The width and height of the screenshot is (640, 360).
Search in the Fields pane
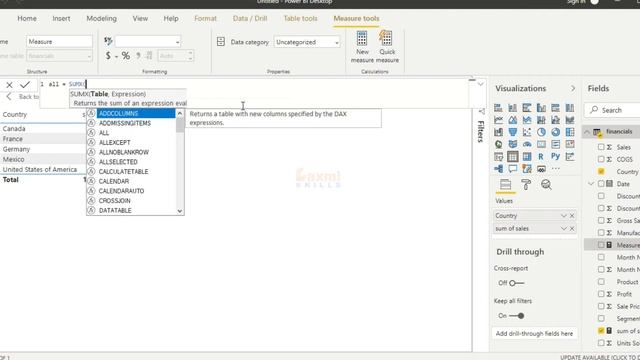(612, 110)
